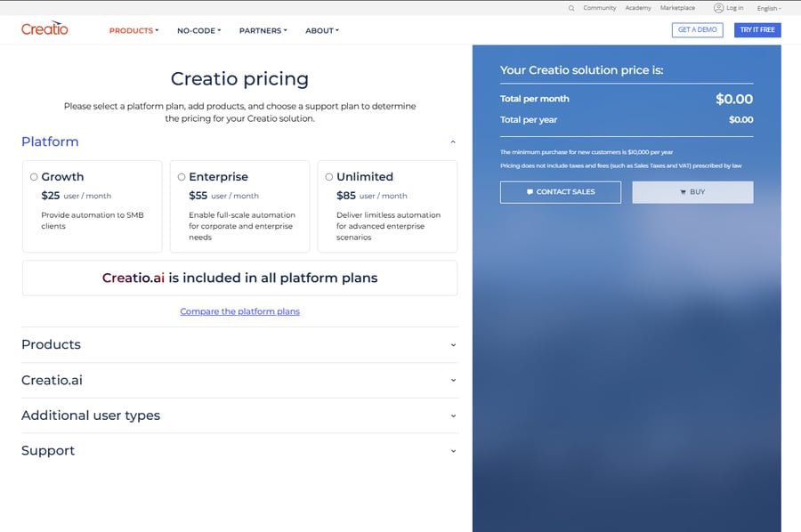Click the Total per year label
The height and width of the screenshot is (532, 801).
[x=529, y=120]
